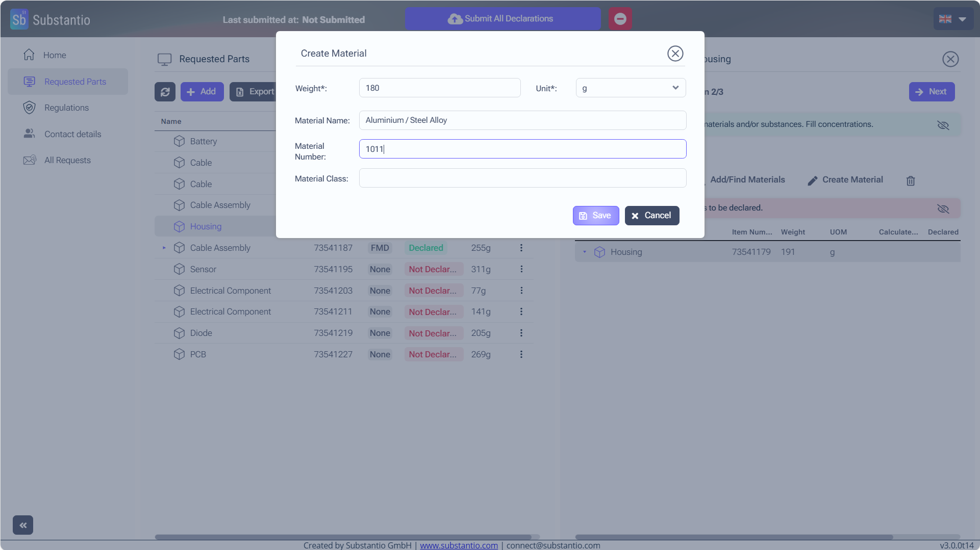Open the kebab menu for Sensor row
Image resolution: width=980 pixels, height=550 pixels.
coord(521,269)
